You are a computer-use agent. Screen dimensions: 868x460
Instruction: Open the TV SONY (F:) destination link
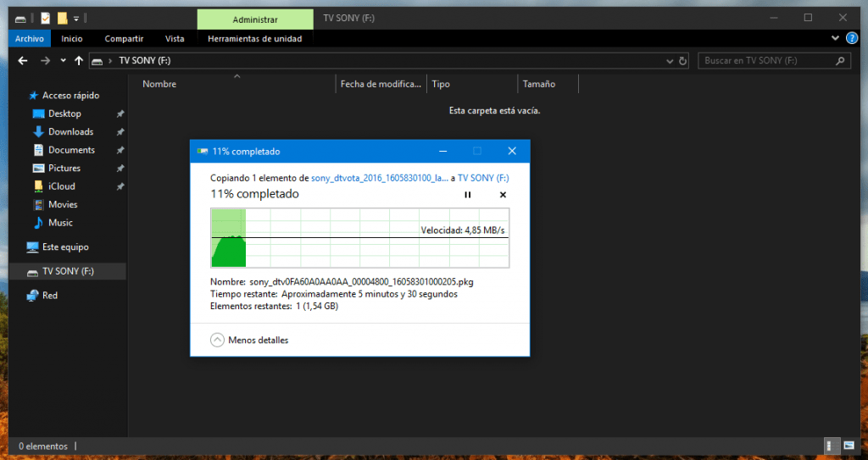[483, 178]
